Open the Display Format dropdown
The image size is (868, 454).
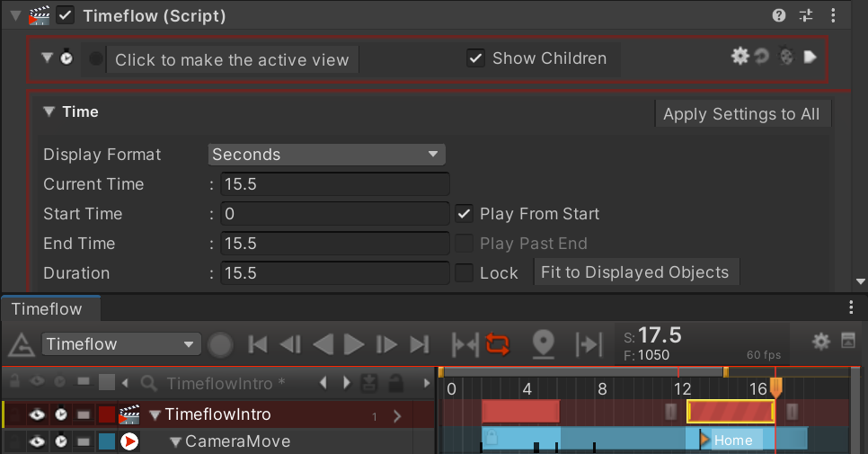[x=326, y=155]
